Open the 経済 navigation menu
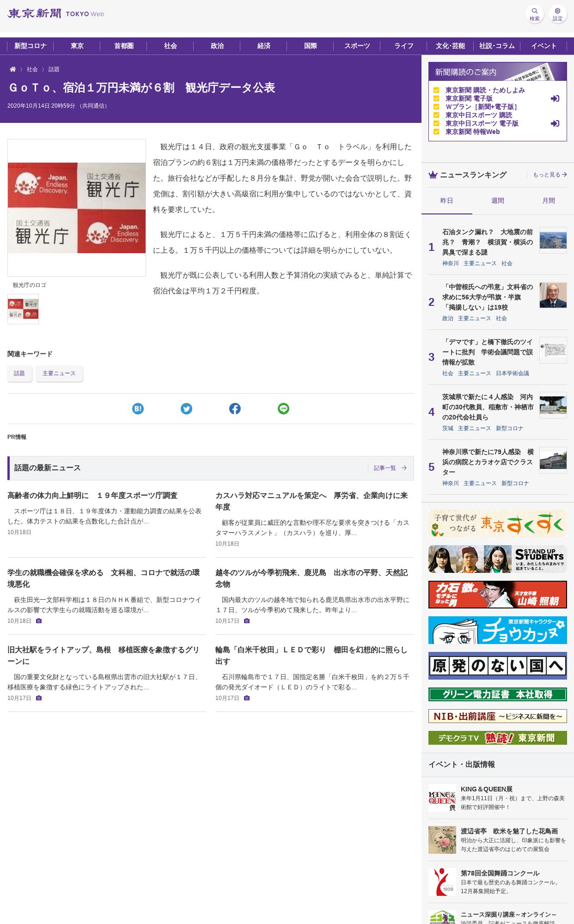The width and height of the screenshot is (574, 924). [x=264, y=46]
